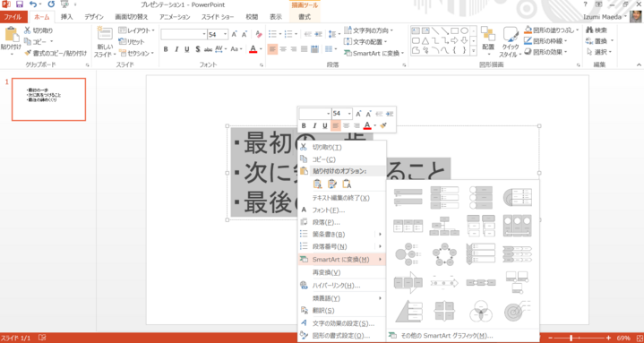The image size is (644, 343).
Task: Click the ribbon Clear Formatting eraser icon
Action: 258,35
